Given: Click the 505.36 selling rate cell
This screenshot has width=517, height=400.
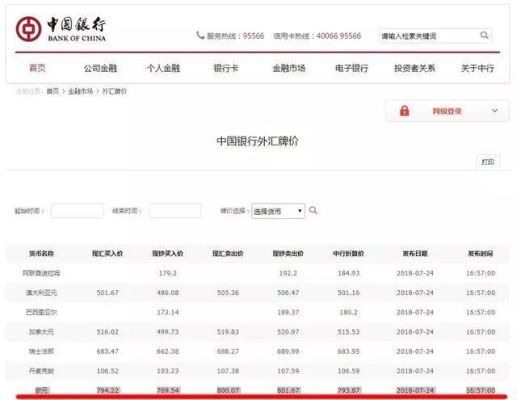Looking at the screenshot, I should [228, 293].
